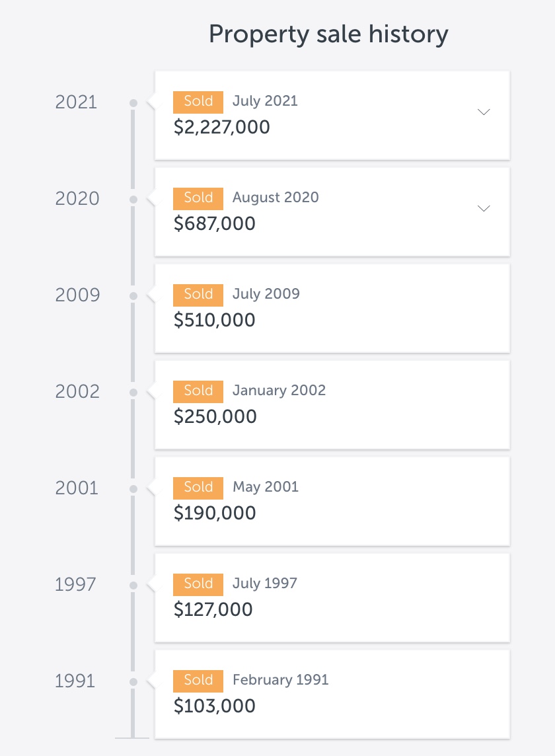The width and height of the screenshot is (555, 756).
Task: Select the 2009 timeline dot marker
Action: [133, 296]
